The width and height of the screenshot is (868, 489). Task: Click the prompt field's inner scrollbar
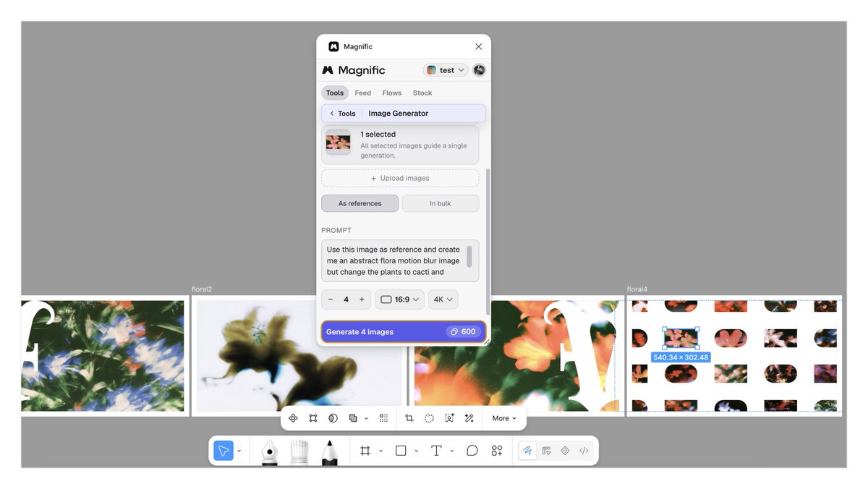tap(469, 256)
